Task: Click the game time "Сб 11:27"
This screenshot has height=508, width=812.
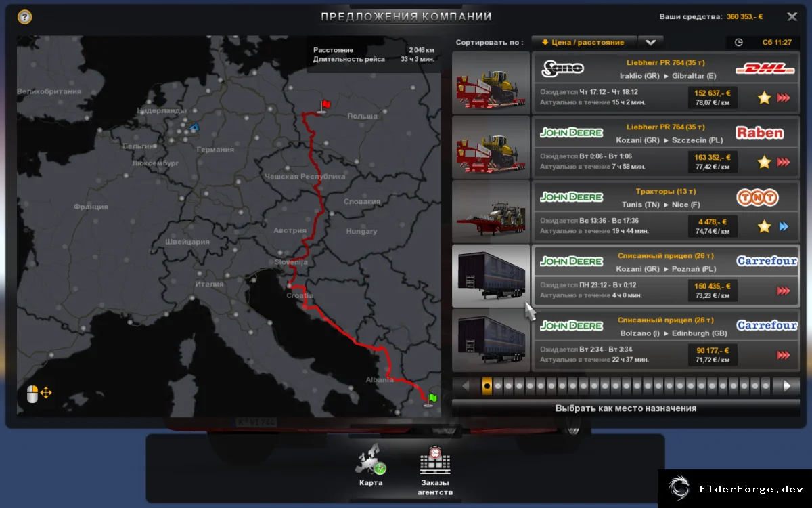Action: pyautogui.click(x=777, y=42)
